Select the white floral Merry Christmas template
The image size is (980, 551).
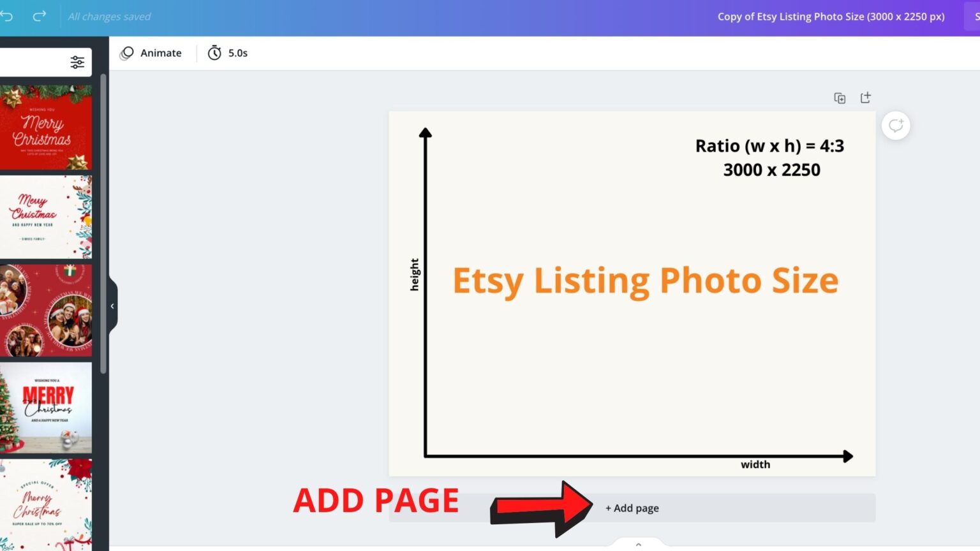pos(46,217)
